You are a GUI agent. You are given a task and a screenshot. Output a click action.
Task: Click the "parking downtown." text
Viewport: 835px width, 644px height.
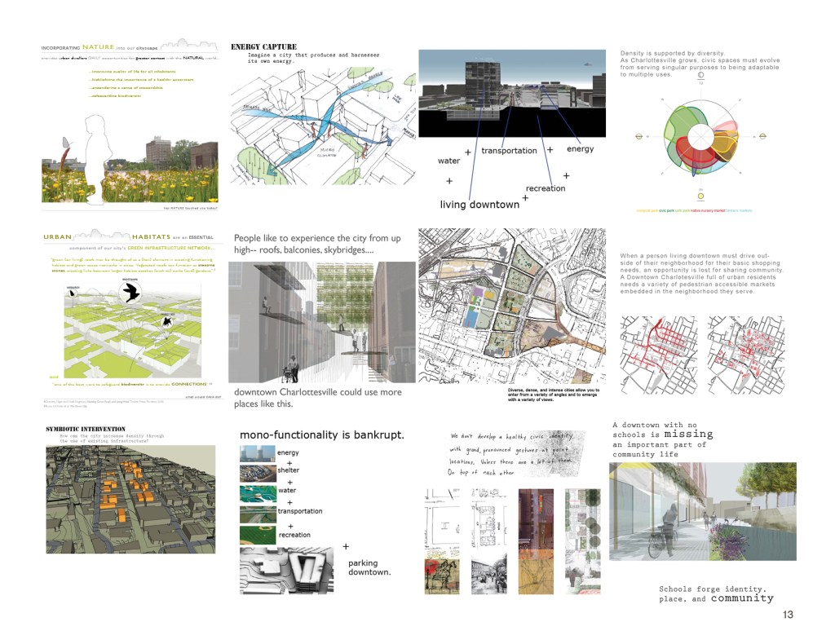pyautogui.click(x=369, y=567)
